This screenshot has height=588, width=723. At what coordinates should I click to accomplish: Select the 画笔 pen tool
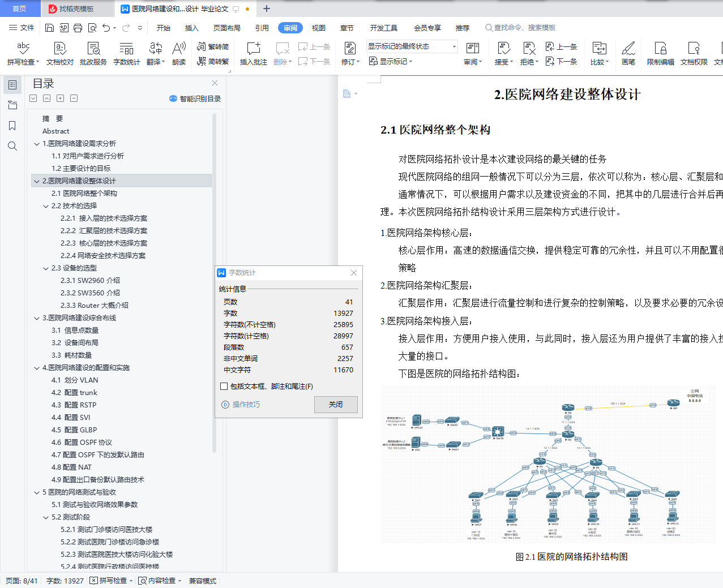[628, 54]
